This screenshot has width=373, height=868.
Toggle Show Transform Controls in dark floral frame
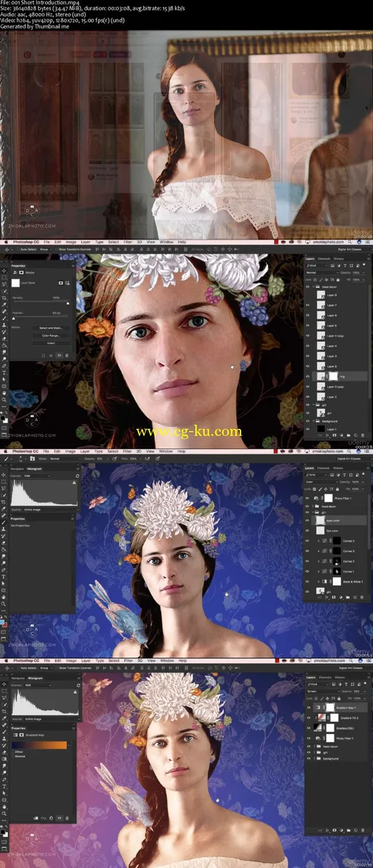tap(56, 249)
